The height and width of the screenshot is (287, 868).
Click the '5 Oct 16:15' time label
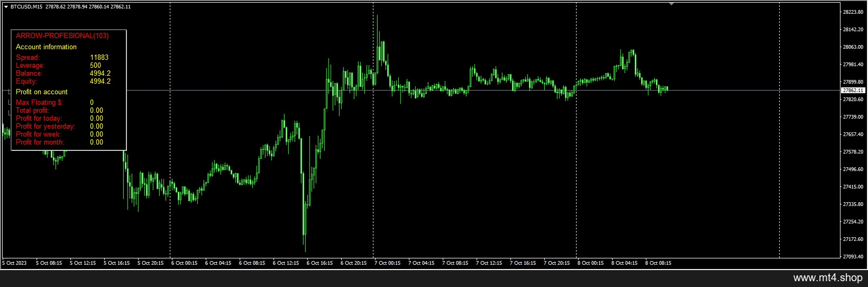point(116,263)
